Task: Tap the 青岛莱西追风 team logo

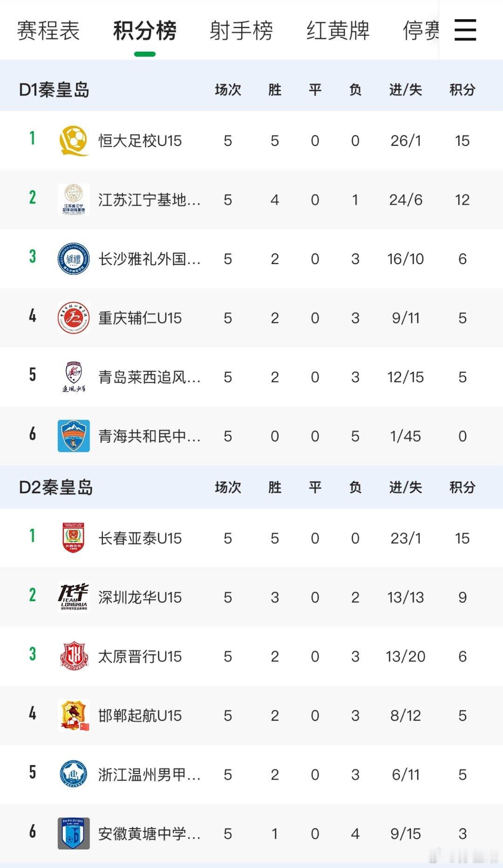Action: pos(74,377)
